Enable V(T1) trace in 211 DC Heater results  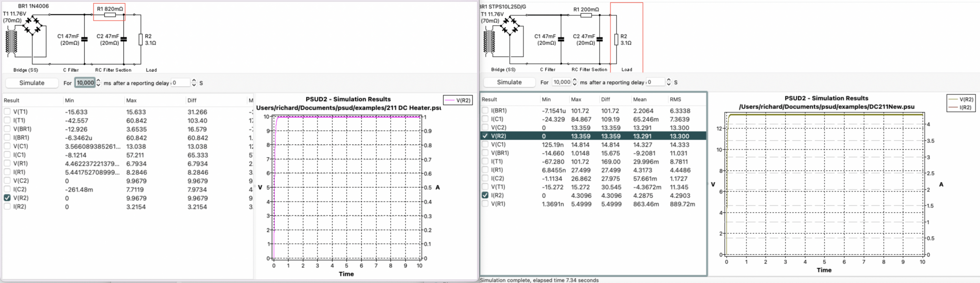7,112
